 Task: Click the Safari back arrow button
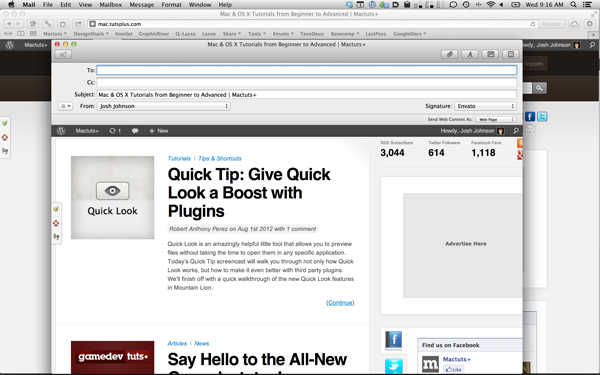pos(9,24)
